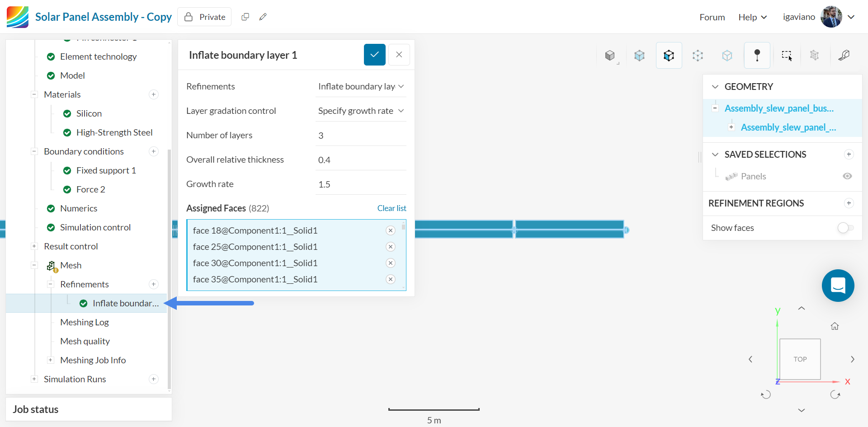Screen dimensions: 868x427
Task: Click Clear list for assigned faces
Action: tap(392, 208)
